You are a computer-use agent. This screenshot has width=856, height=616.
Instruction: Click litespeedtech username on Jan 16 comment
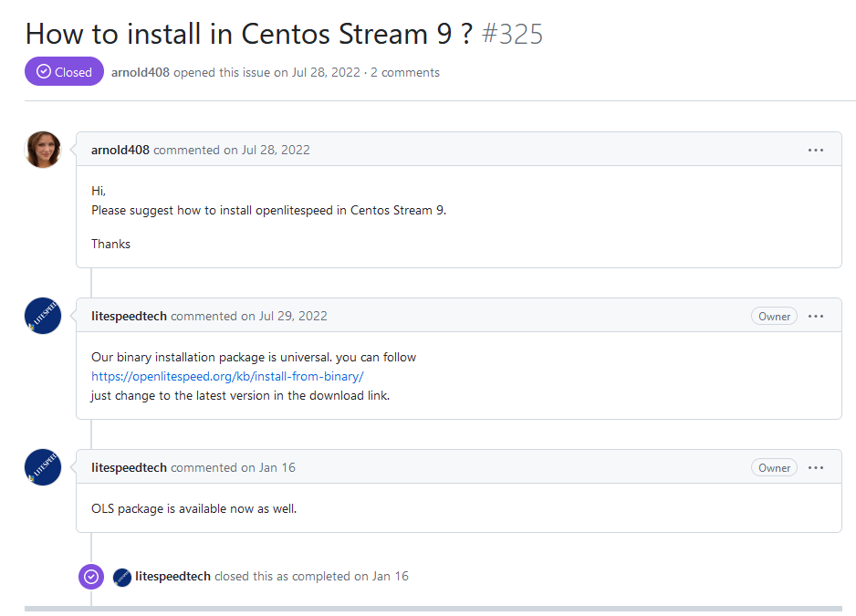click(129, 468)
